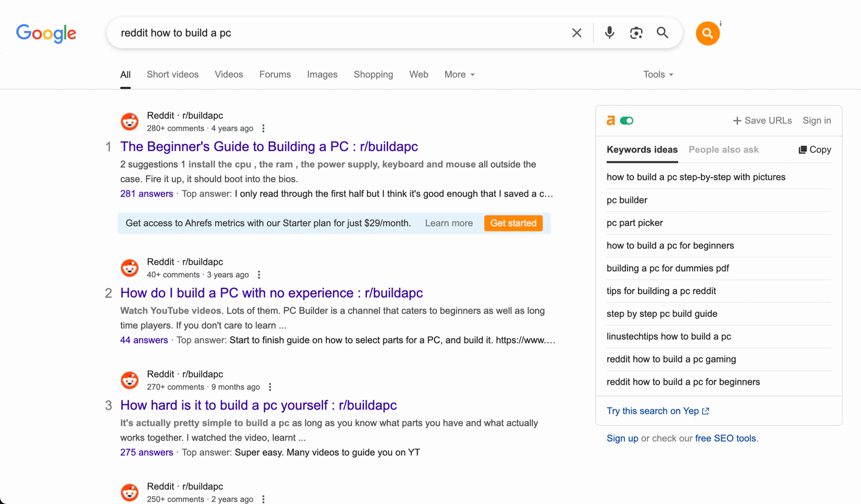The image size is (861, 504).
Task: Open the '275 answers' link
Action: pos(146,452)
